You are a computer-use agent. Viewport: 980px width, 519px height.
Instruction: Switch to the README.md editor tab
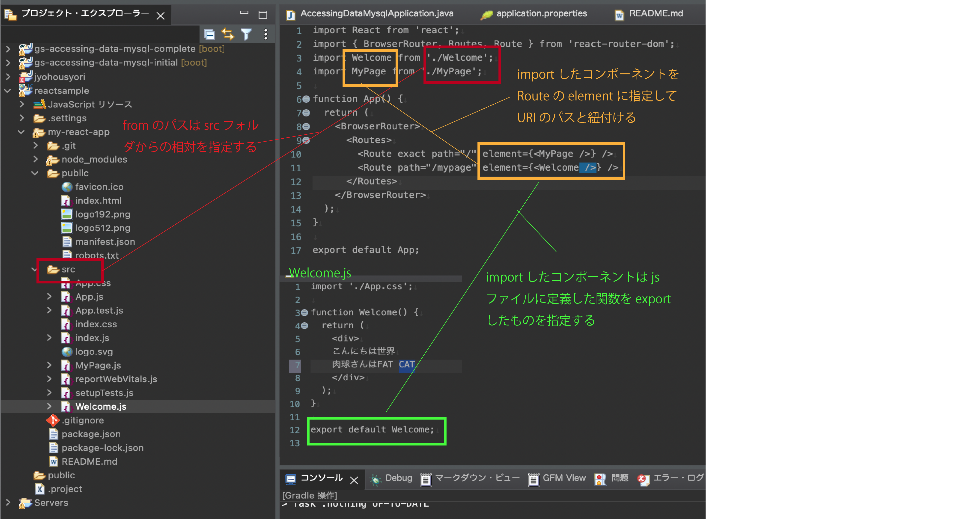[655, 14]
